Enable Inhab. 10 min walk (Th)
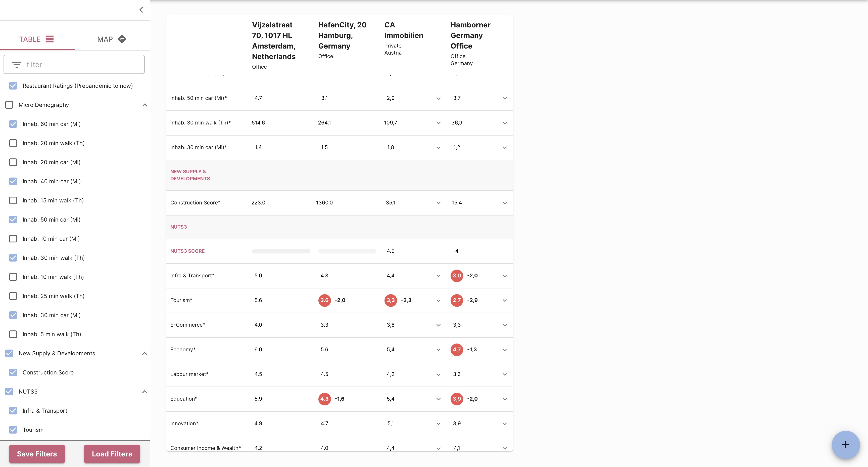Image resolution: width=868 pixels, height=467 pixels. [x=13, y=277]
